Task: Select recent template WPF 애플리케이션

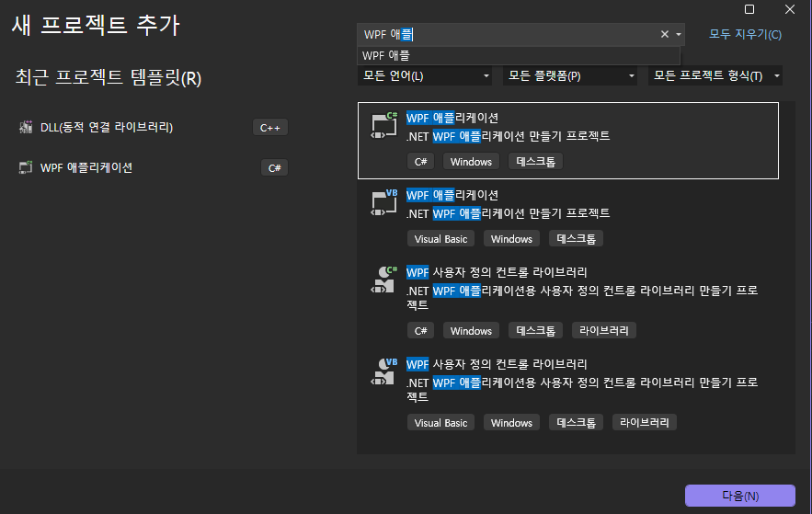Action: (86, 167)
